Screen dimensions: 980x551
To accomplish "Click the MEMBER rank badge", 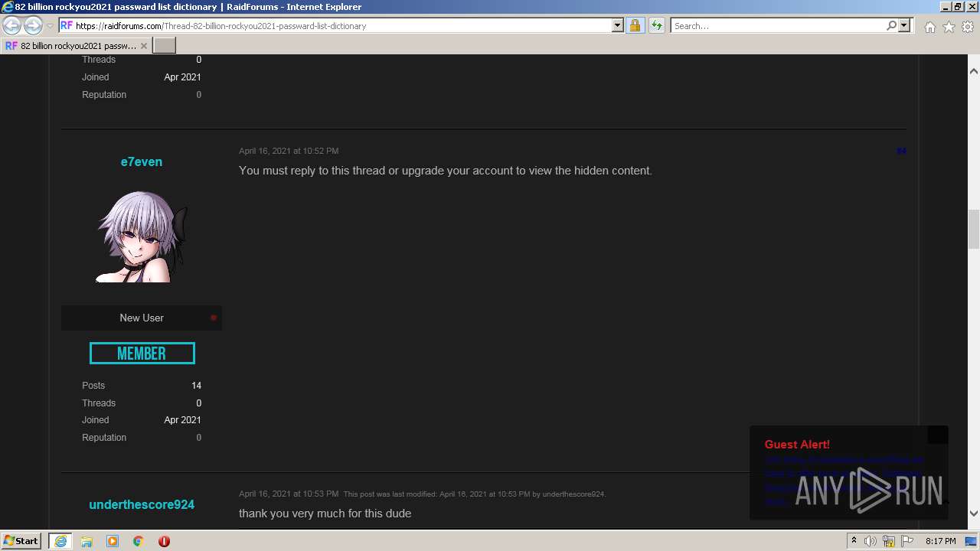I will point(142,354).
